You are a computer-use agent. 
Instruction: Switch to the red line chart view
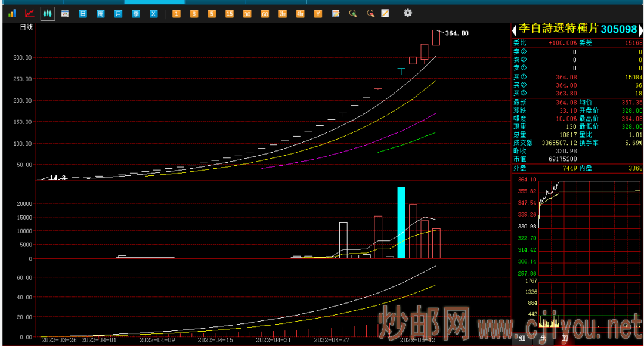pos(29,13)
